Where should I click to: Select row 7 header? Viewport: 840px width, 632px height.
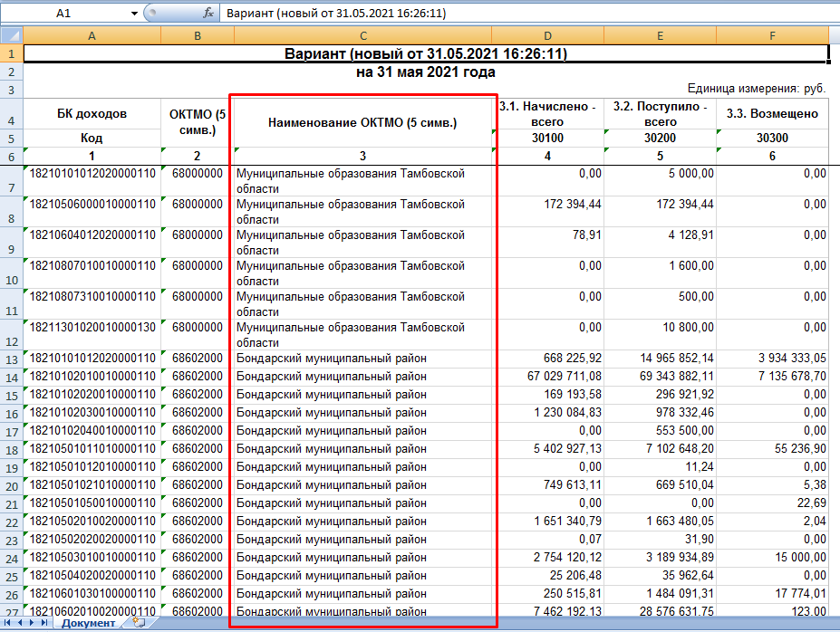(12, 181)
